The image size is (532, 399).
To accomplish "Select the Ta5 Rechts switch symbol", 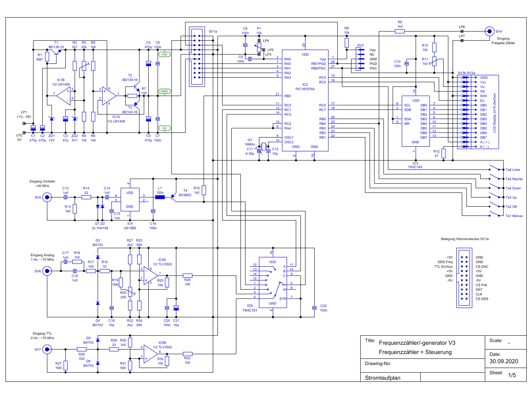I will (494, 177).
